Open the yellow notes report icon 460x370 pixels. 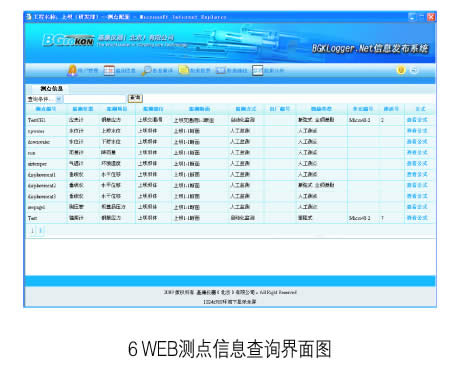coord(184,70)
